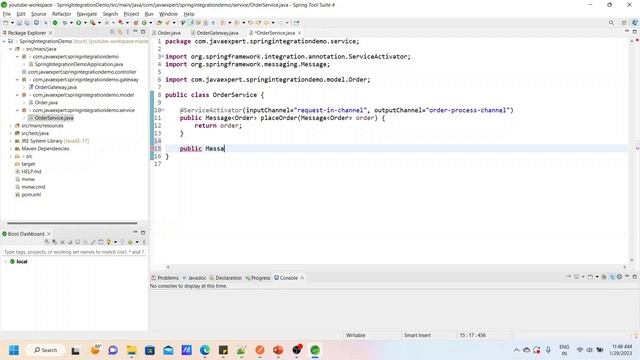Collapse the SpringIntegrationDemo project node
The image size is (640, 360).
[x=4, y=41]
